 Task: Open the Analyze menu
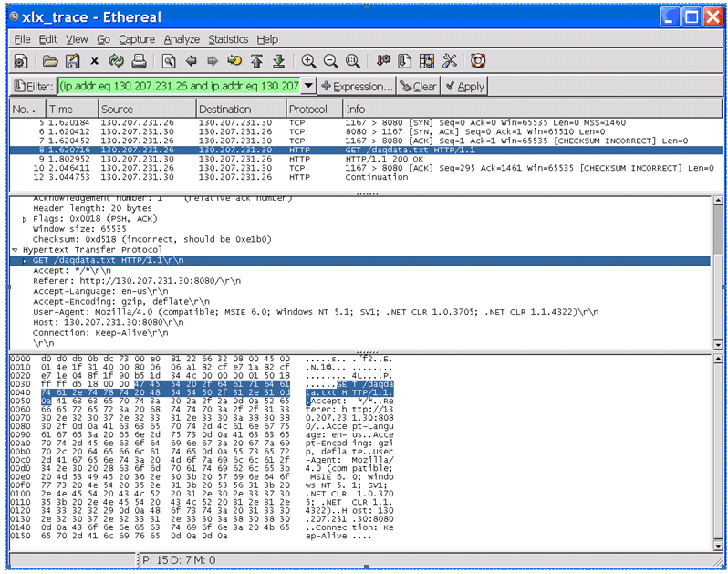(x=182, y=39)
